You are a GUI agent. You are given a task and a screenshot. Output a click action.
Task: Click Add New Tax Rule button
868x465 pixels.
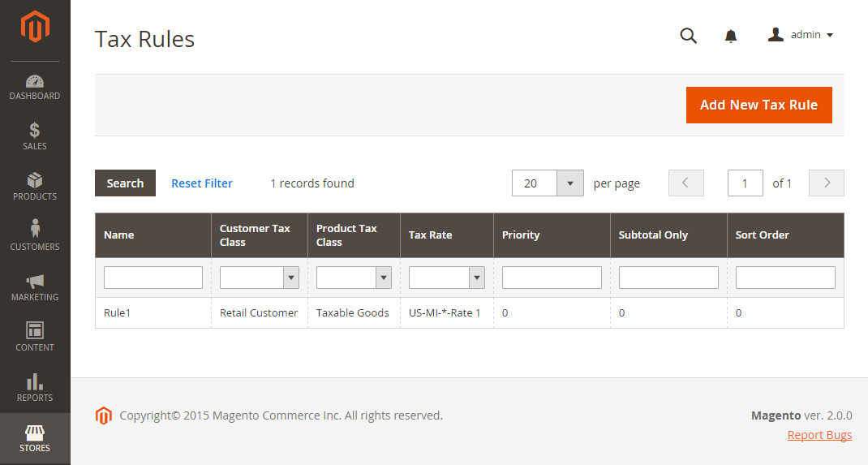[x=759, y=105]
